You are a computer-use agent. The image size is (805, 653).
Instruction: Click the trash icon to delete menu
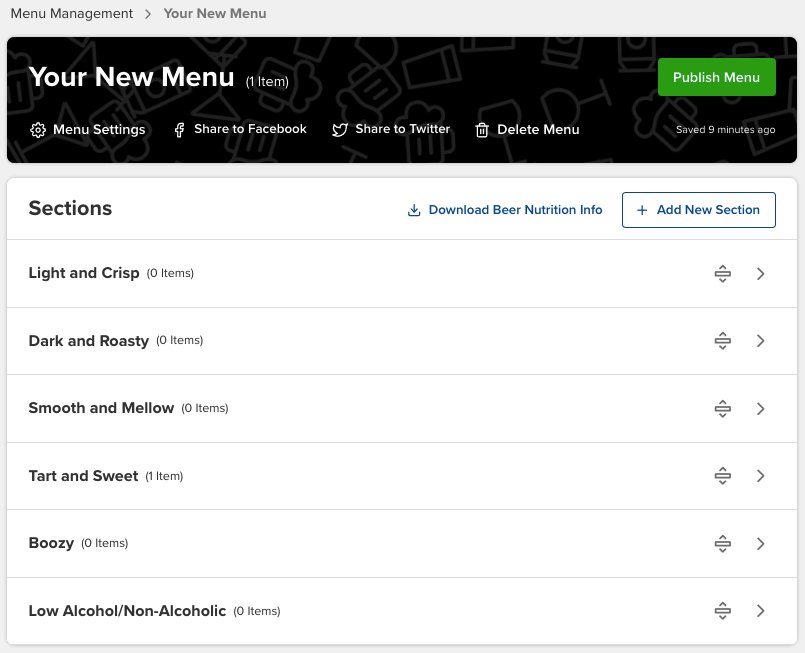click(x=482, y=130)
